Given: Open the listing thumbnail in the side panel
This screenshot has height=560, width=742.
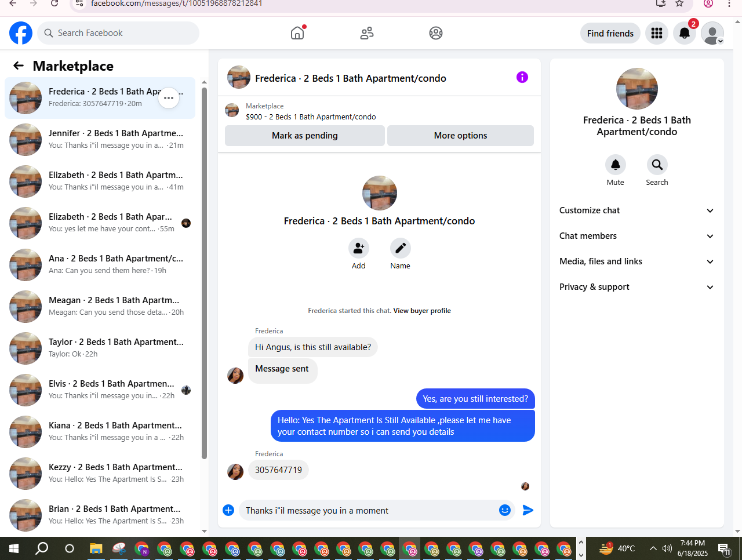Looking at the screenshot, I should pyautogui.click(x=637, y=89).
